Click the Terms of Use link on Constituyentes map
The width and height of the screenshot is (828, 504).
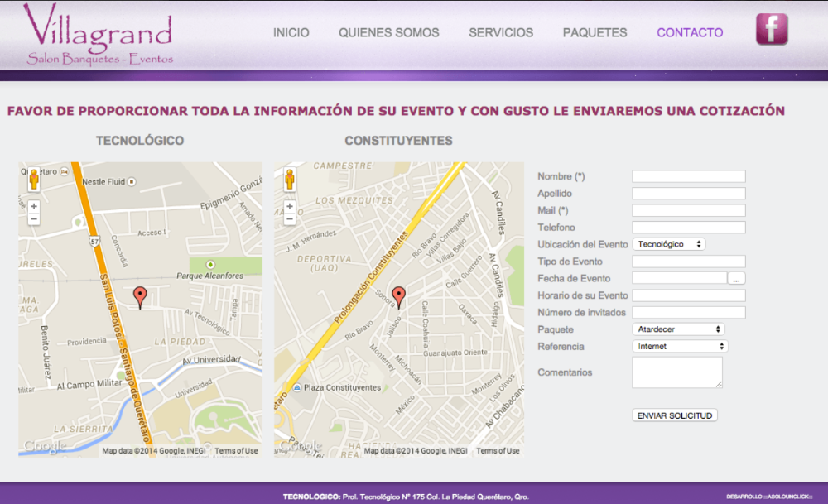point(498,451)
